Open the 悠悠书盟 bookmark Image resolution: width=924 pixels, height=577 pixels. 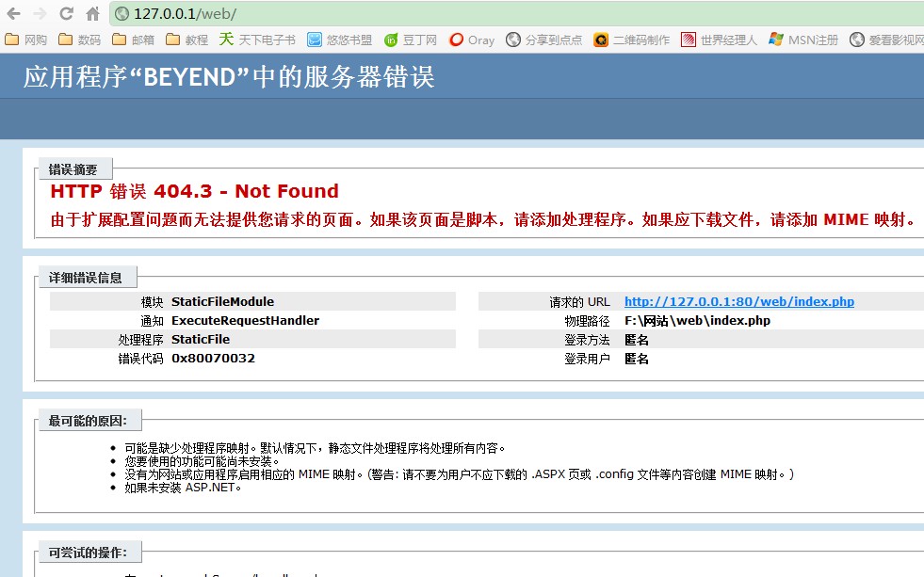(339, 40)
